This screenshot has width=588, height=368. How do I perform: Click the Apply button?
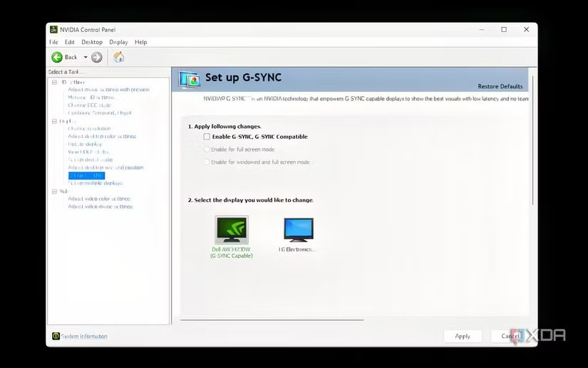point(462,336)
